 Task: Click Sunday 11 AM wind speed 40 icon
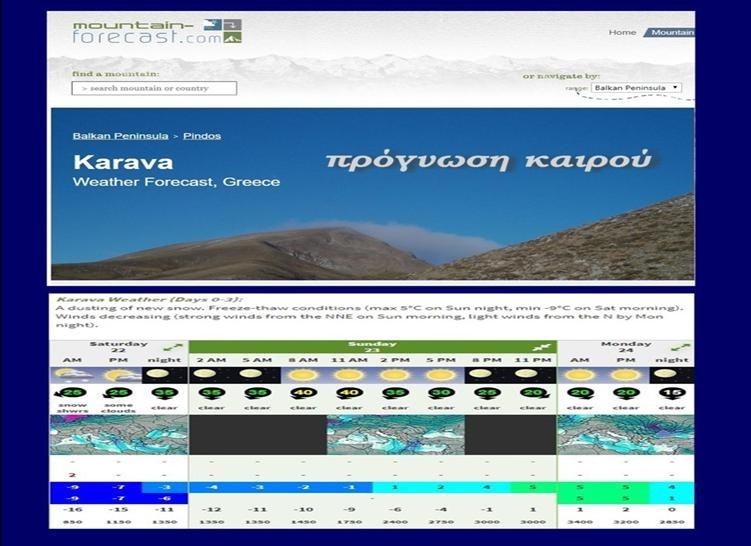tap(349, 392)
